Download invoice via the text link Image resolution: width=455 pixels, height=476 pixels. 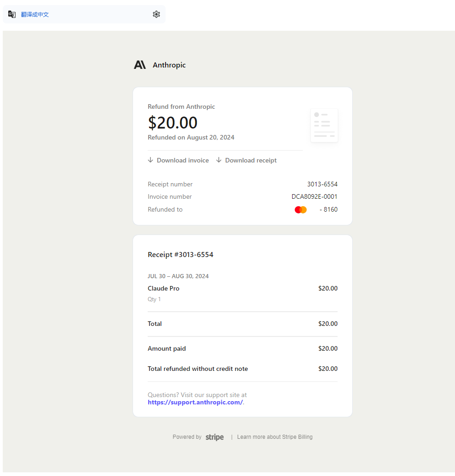[x=183, y=160]
